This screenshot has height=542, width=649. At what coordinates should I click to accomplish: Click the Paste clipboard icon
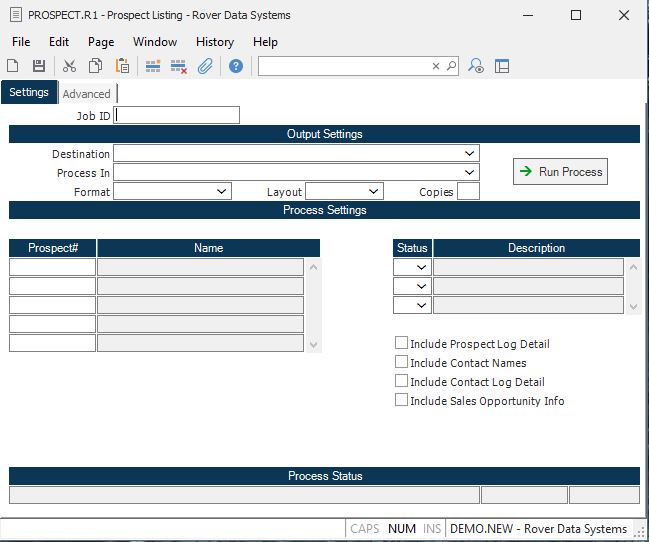[x=122, y=66]
